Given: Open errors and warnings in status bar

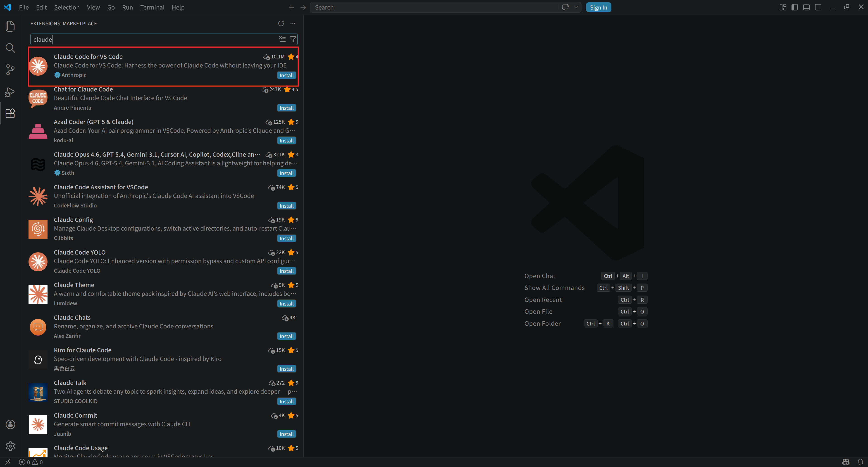Looking at the screenshot, I should [31, 462].
